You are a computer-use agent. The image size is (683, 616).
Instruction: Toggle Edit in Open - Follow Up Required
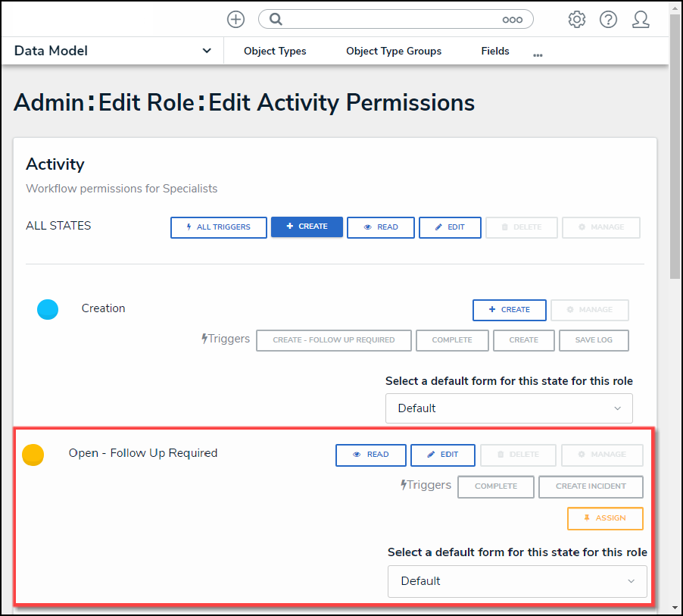pos(443,455)
